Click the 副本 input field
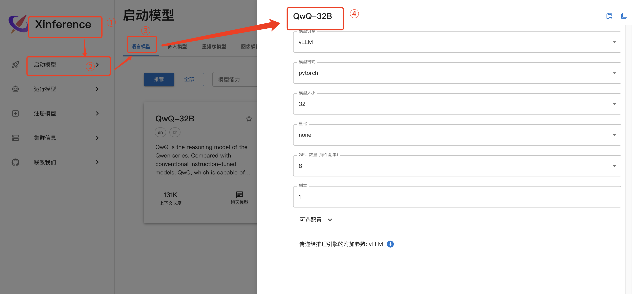The height and width of the screenshot is (294, 644). [457, 197]
